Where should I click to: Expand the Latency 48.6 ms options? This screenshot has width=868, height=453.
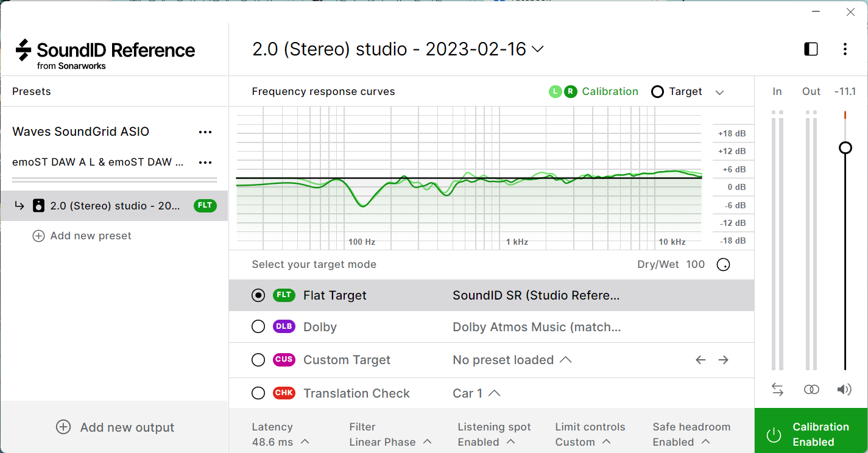305,442
